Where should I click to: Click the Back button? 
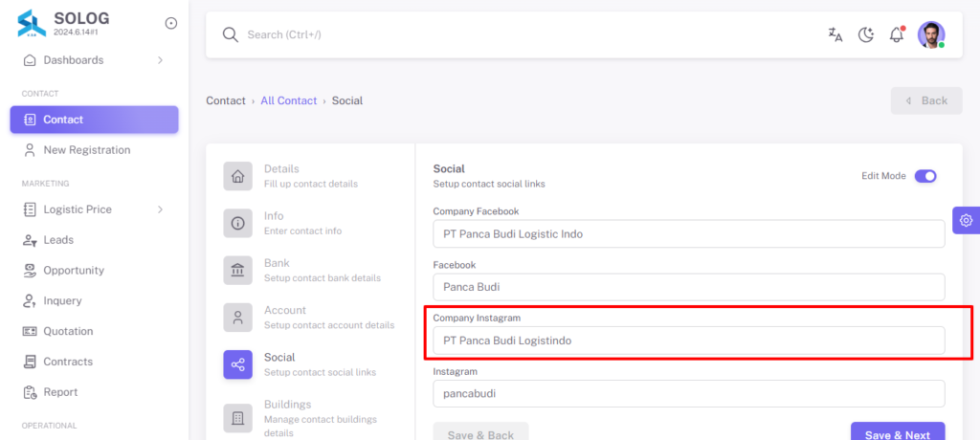[x=926, y=100]
